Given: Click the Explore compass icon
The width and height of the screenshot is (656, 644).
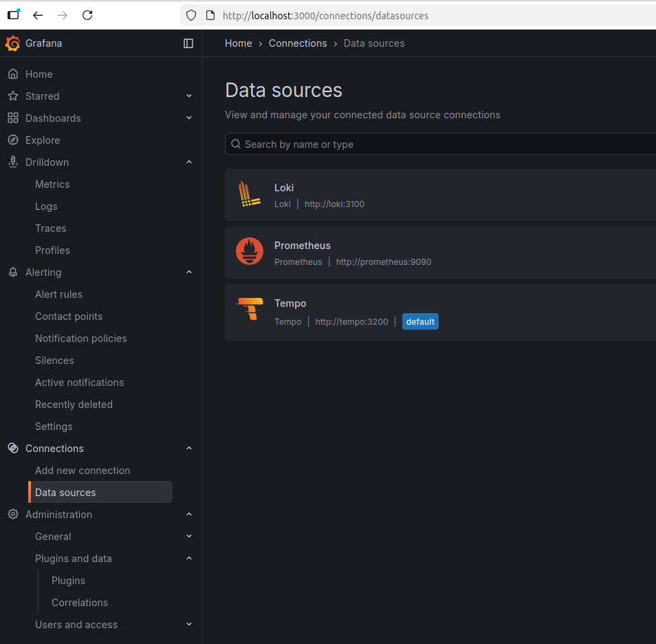Looking at the screenshot, I should [x=13, y=140].
